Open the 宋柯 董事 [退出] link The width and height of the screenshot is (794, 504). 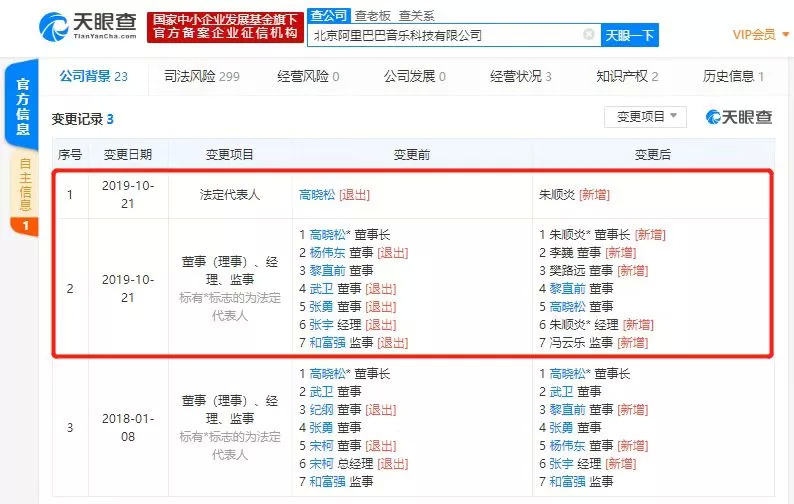tap(352, 446)
